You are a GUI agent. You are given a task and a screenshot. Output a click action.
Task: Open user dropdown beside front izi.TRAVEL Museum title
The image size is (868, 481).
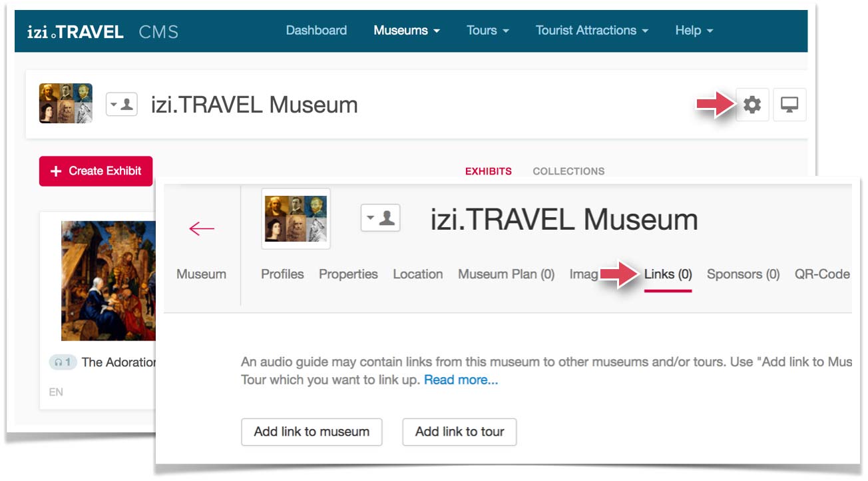pyautogui.click(x=380, y=218)
